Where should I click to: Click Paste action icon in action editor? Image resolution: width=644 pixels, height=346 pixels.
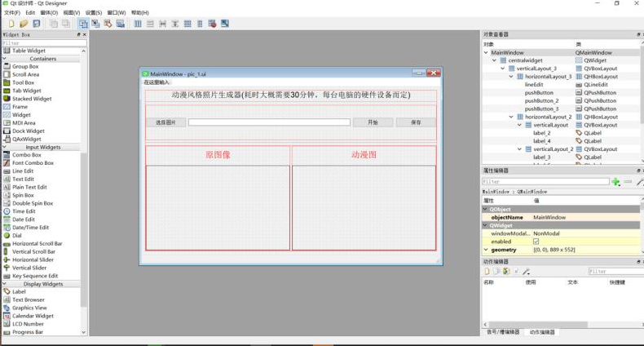point(506,271)
